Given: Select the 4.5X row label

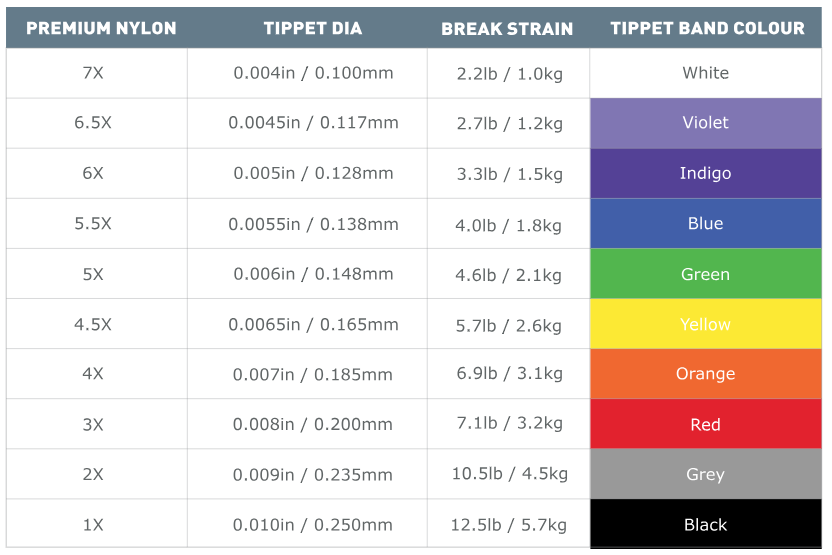Looking at the screenshot, I should (93, 324).
